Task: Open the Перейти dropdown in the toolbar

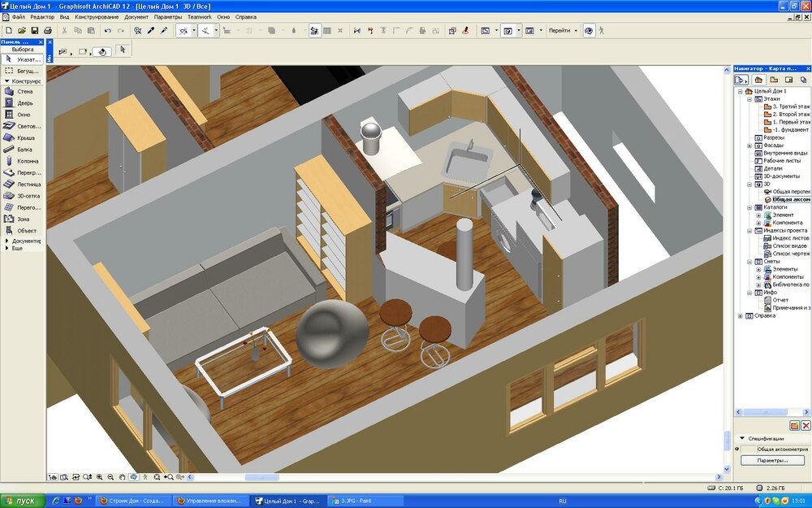Action: [563, 31]
